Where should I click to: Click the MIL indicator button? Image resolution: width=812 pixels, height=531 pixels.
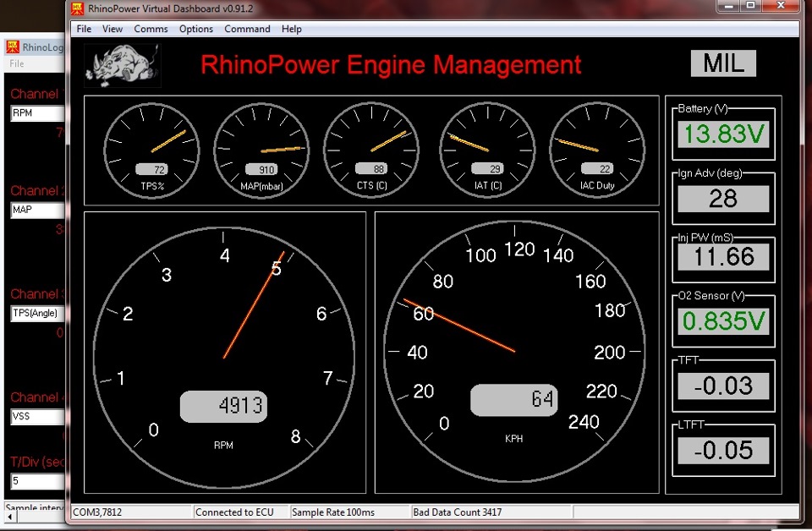[723, 63]
